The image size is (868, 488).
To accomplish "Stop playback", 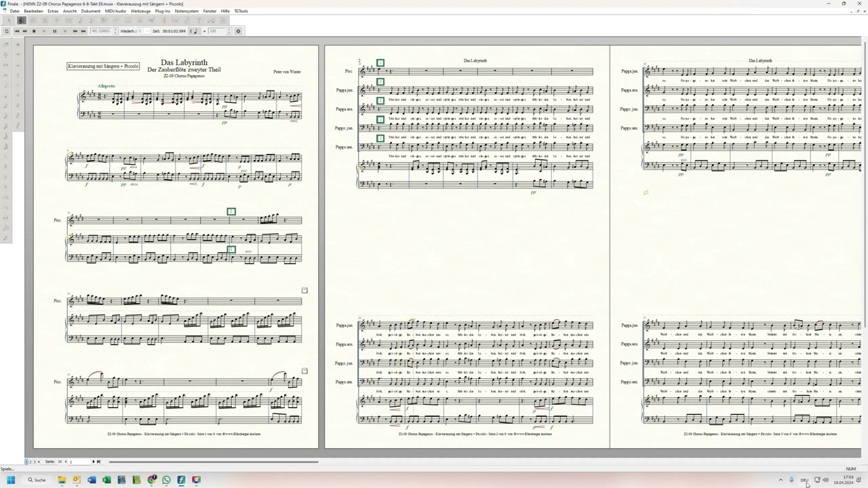I will (34, 31).
